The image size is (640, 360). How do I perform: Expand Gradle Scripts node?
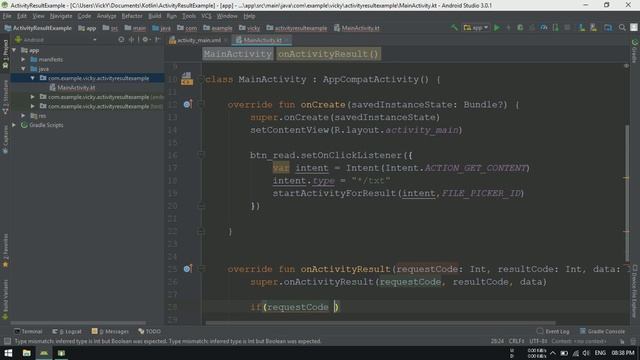(x=14, y=125)
